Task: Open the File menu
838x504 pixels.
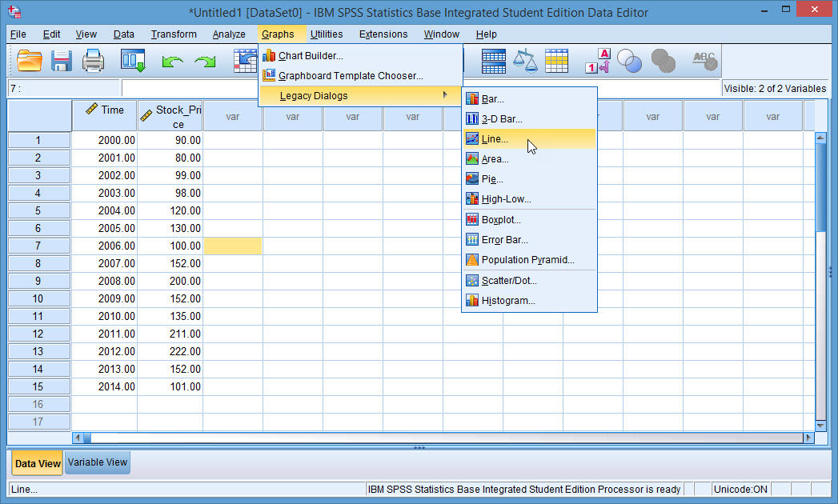Action: click(18, 34)
